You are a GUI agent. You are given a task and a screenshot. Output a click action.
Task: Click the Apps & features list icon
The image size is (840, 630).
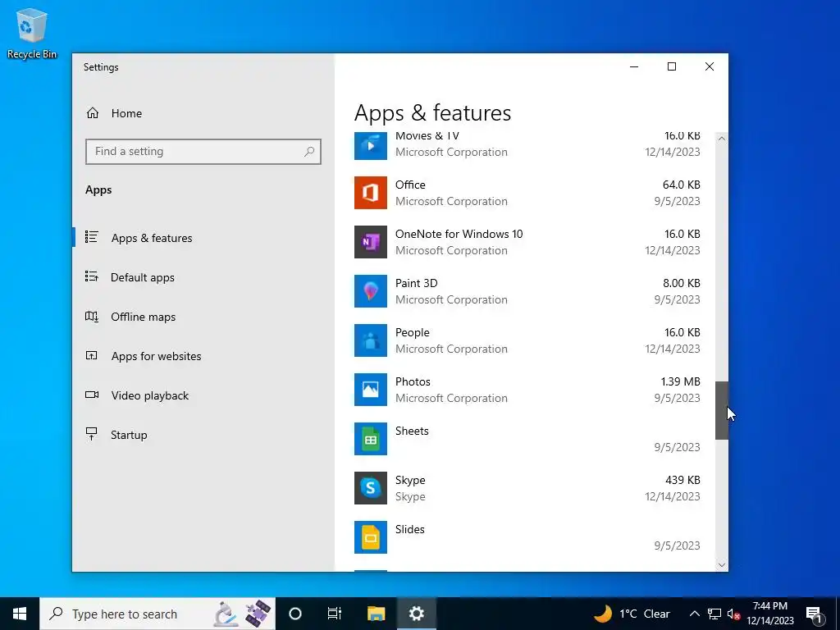point(92,237)
